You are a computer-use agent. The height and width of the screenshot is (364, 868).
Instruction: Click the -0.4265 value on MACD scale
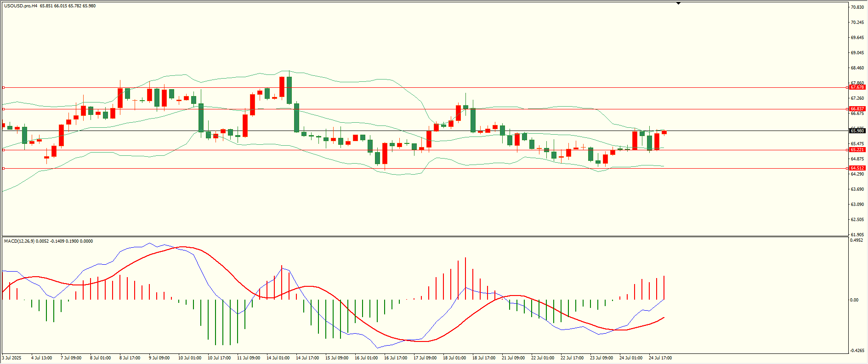click(857, 351)
